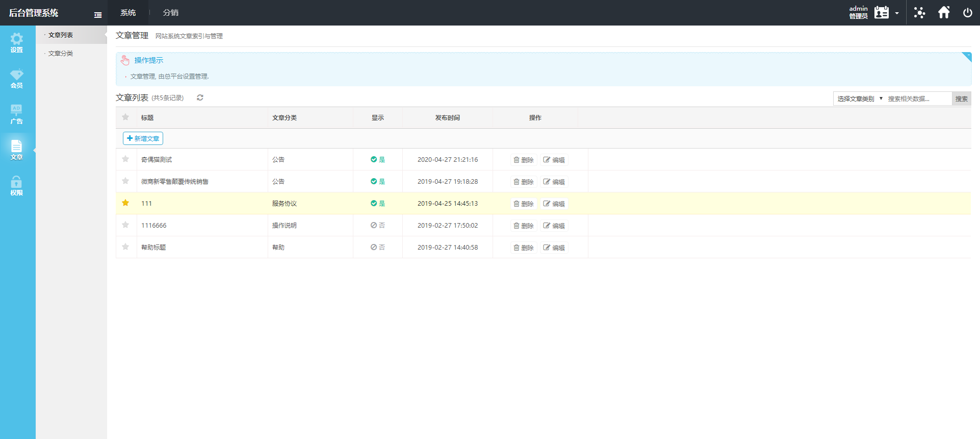Star the 1116666 article
Image resolution: width=980 pixels, height=439 pixels.
pos(125,225)
